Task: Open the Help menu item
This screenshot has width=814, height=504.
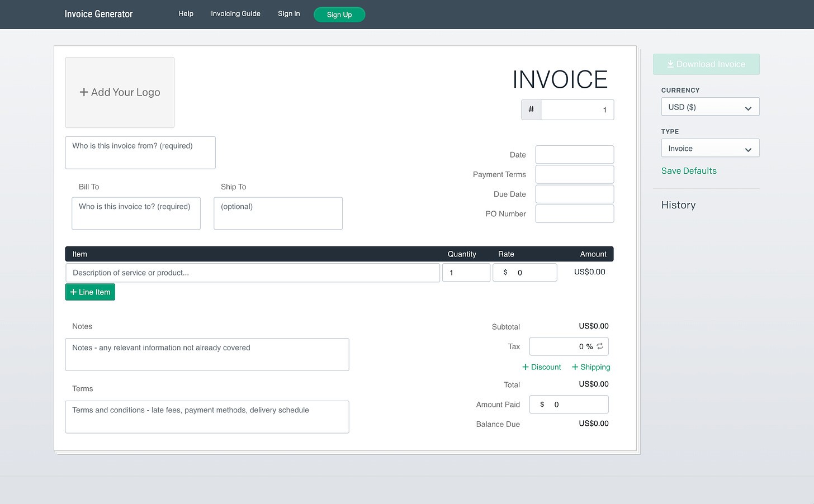Action: click(186, 14)
